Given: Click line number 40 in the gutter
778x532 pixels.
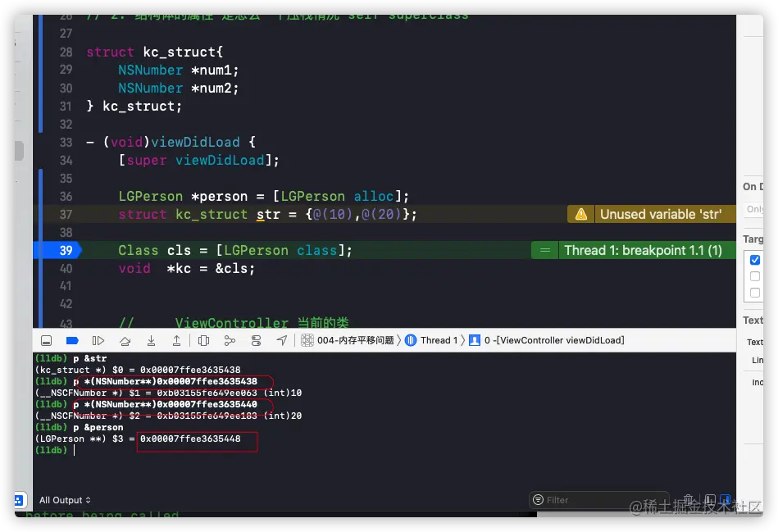Looking at the screenshot, I should pyautogui.click(x=66, y=269).
